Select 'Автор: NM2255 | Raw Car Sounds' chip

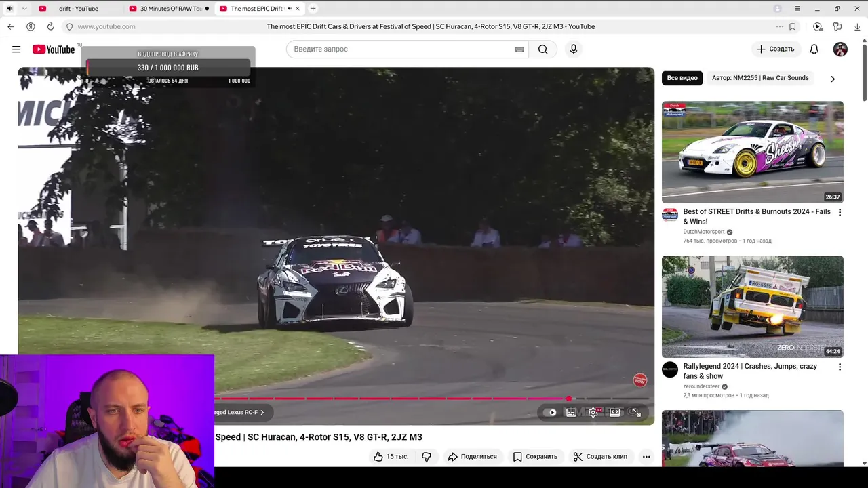(x=760, y=78)
